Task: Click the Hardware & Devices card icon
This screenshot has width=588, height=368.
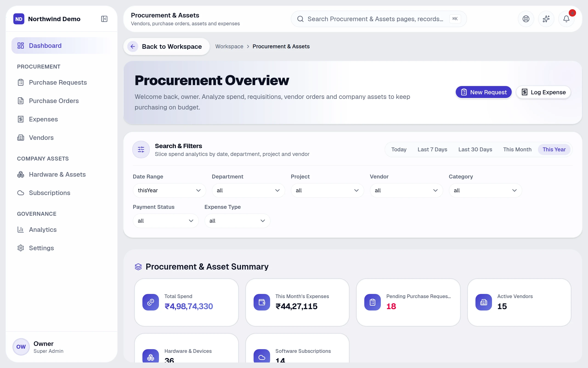Action: point(151,356)
